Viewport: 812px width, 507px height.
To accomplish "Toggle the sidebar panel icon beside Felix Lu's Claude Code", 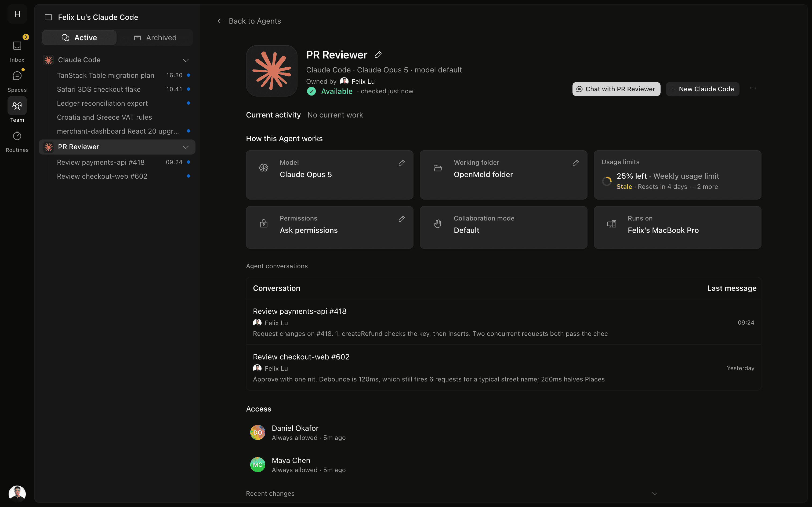I will pos(48,17).
